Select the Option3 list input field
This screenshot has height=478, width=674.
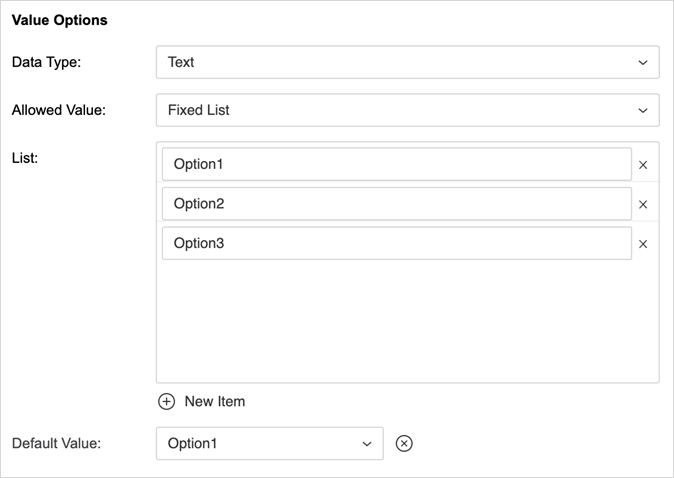[x=396, y=244]
